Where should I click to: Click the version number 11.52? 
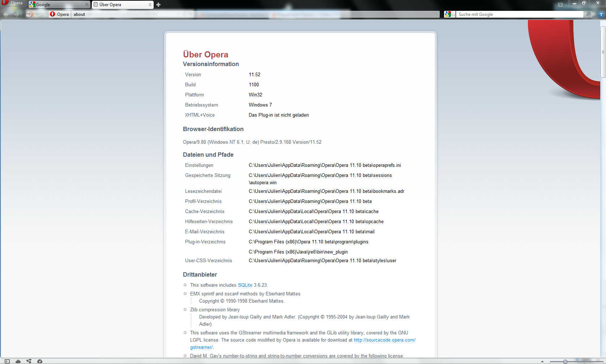point(255,75)
